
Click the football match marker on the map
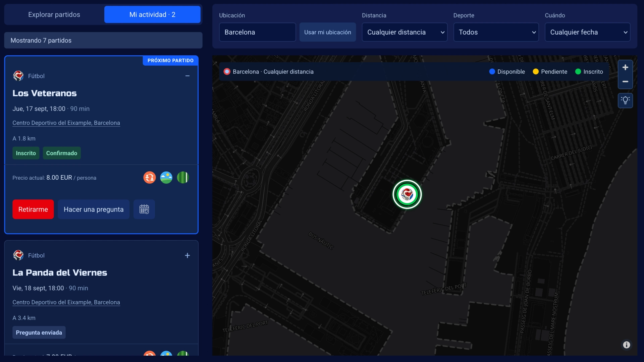[x=407, y=194]
